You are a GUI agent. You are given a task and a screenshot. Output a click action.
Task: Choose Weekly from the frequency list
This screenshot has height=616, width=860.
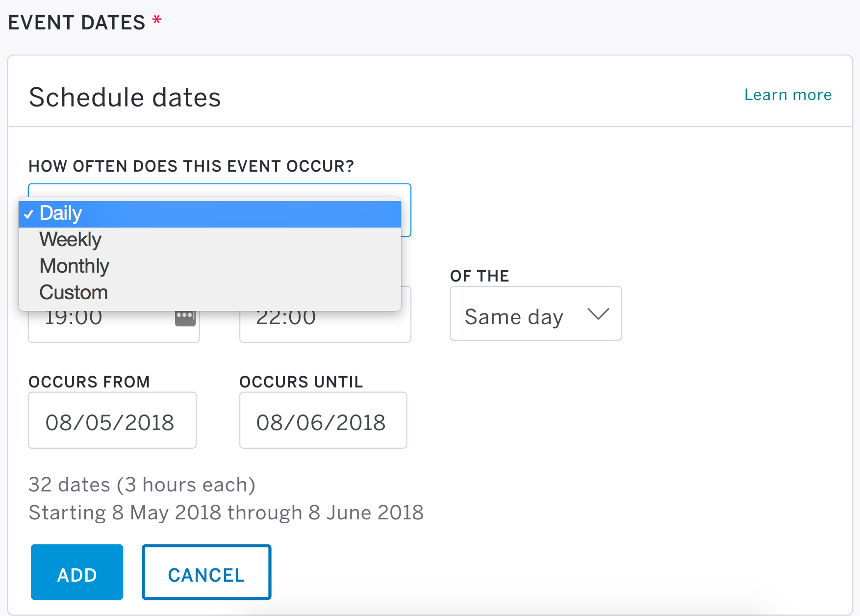pos(210,240)
